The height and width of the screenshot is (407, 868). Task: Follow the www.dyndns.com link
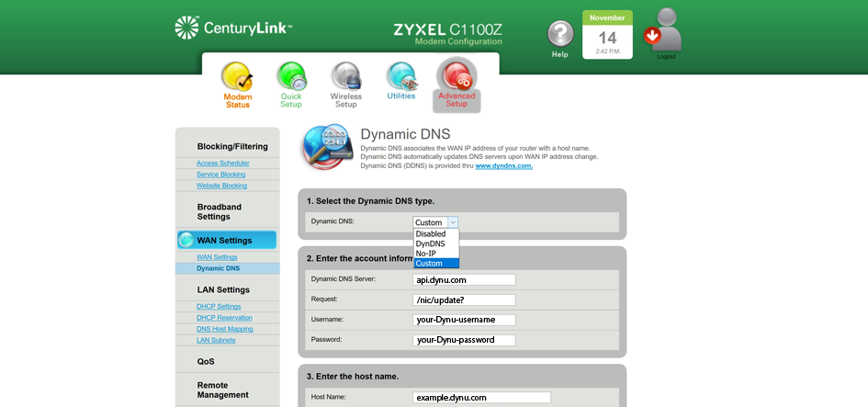pyautogui.click(x=503, y=165)
